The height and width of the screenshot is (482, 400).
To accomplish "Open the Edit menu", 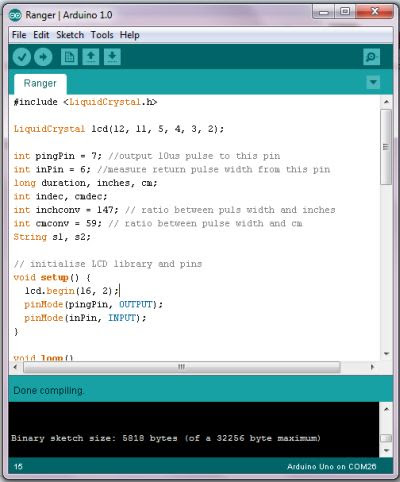I will coord(41,35).
